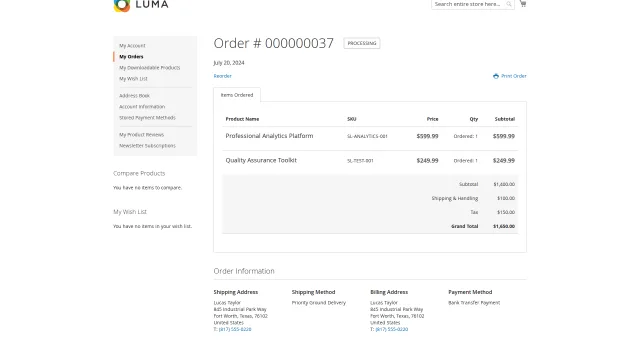Click the search magnifier icon
The image size is (640, 360).
point(509,4)
